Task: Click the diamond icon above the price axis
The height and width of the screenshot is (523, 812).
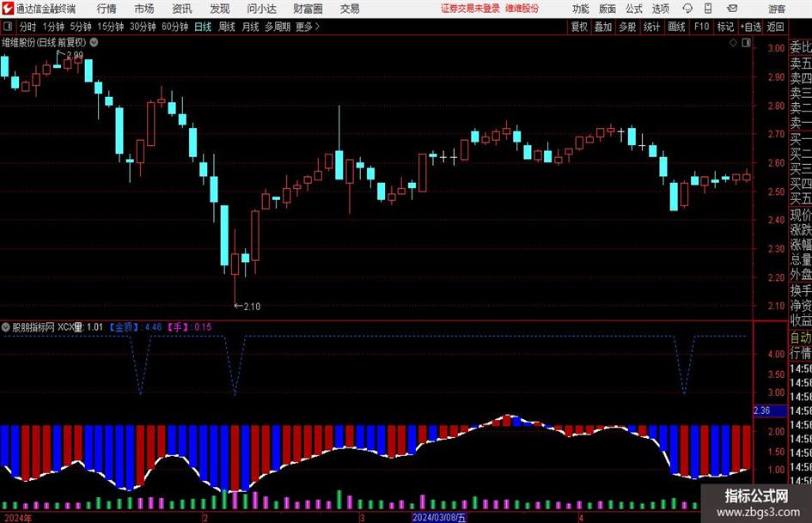Action: pos(733,43)
